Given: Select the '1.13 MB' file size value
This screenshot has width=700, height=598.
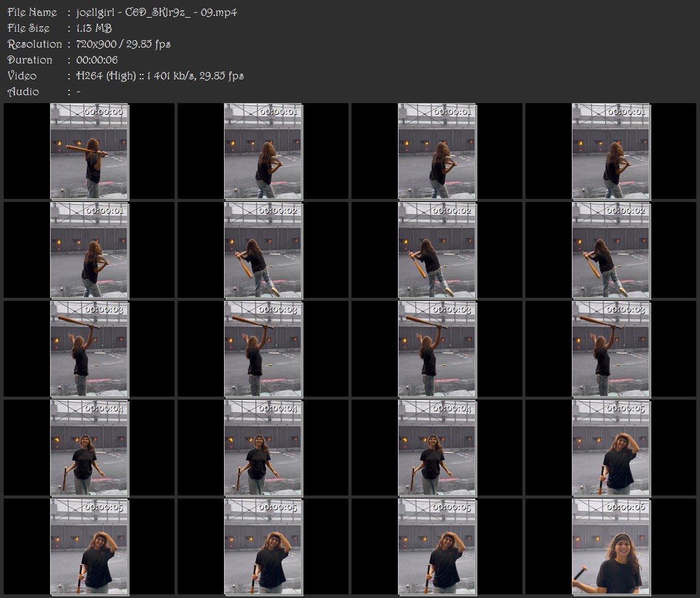Looking at the screenshot, I should pos(94,28).
